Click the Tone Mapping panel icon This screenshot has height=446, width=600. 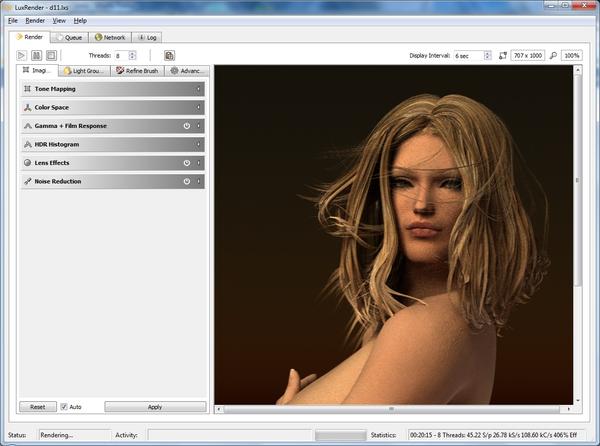tap(27, 89)
